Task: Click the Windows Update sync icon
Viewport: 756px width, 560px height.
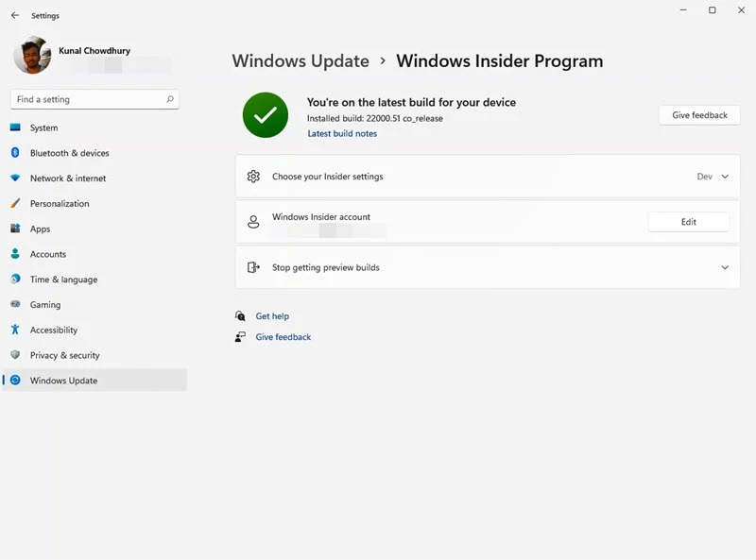Action: click(15, 381)
